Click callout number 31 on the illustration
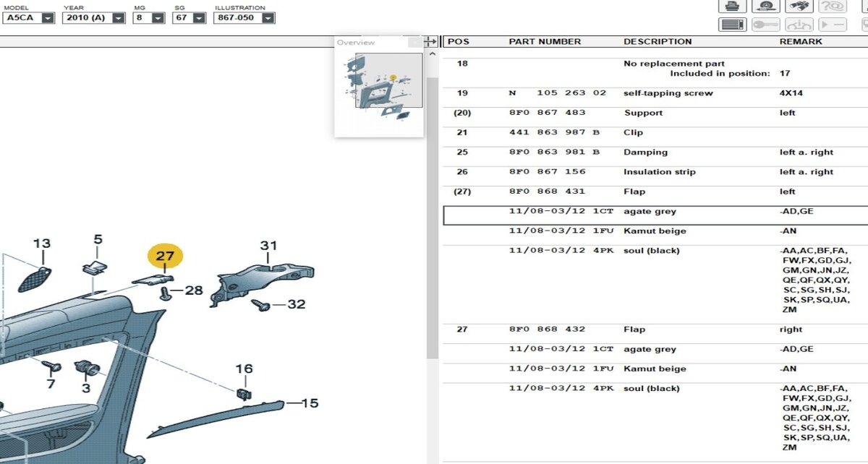 (268, 246)
